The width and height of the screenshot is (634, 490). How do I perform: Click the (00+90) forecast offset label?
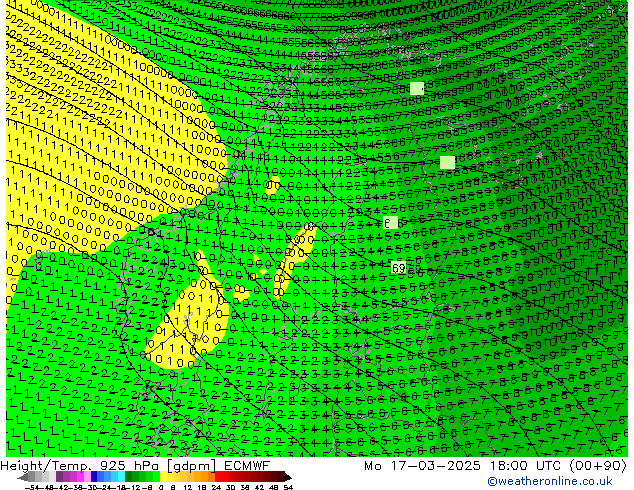coord(598,466)
